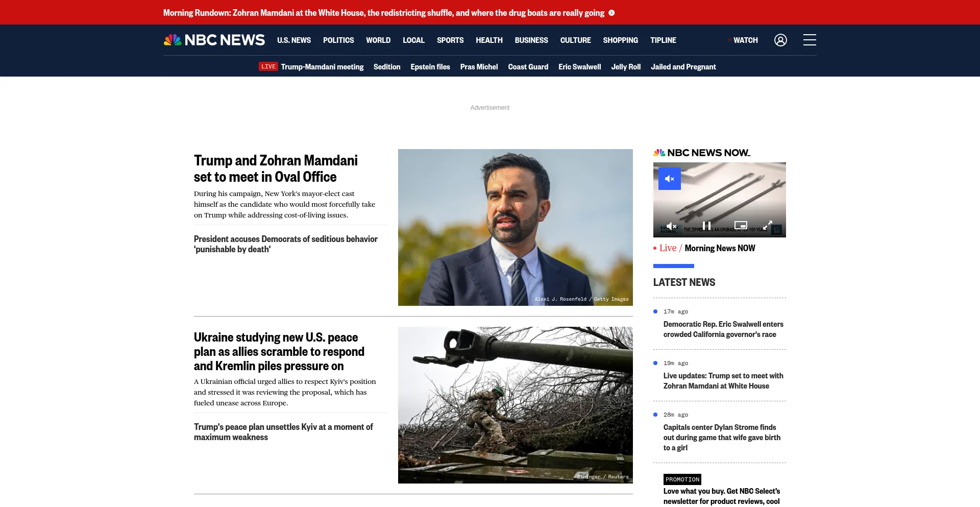Image resolution: width=980 pixels, height=507 pixels.
Task: Open the World section
Action: click(x=378, y=40)
